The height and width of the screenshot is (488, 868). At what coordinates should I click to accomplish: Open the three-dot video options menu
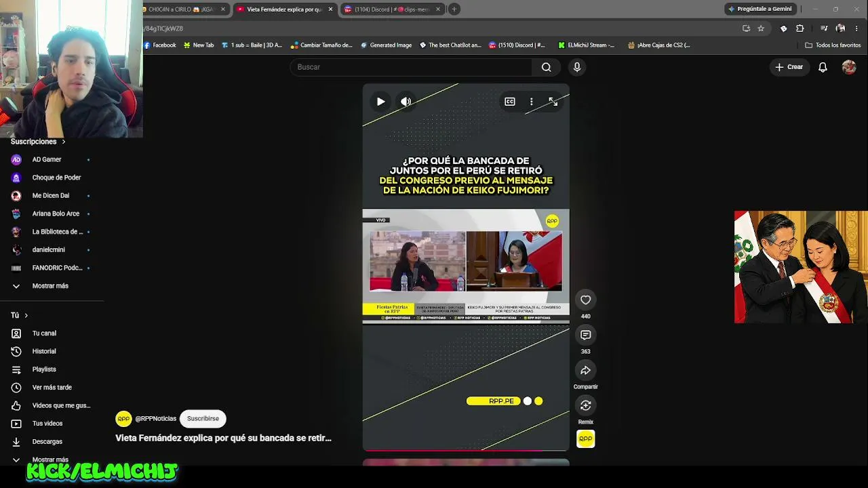[x=532, y=102]
